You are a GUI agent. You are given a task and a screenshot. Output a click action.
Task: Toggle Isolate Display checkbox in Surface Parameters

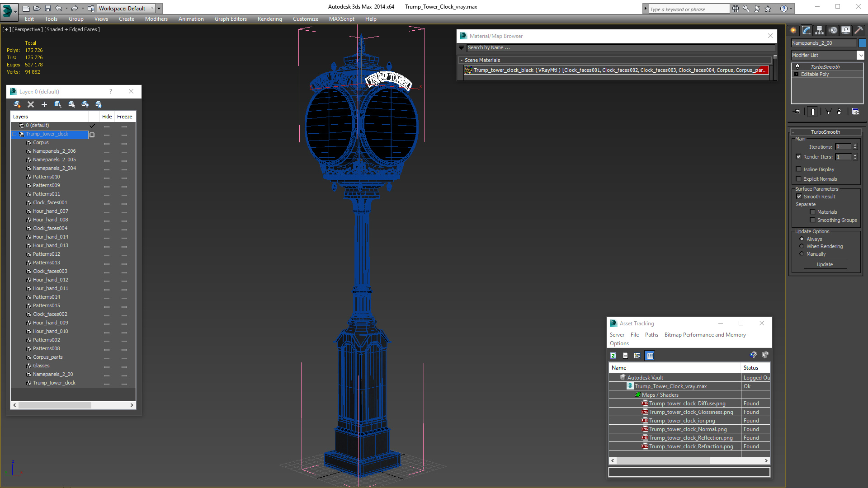[799, 169]
